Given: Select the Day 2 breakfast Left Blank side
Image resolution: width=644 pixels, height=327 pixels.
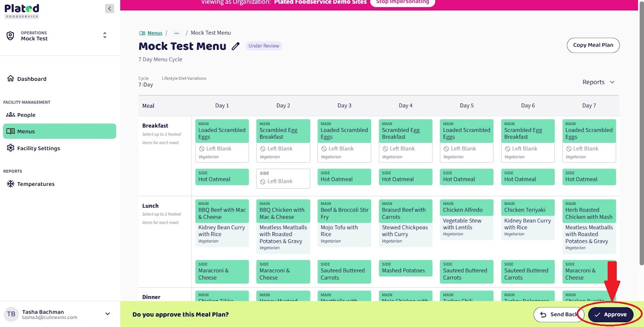Looking at the screenshot, I should pos(283,179).
